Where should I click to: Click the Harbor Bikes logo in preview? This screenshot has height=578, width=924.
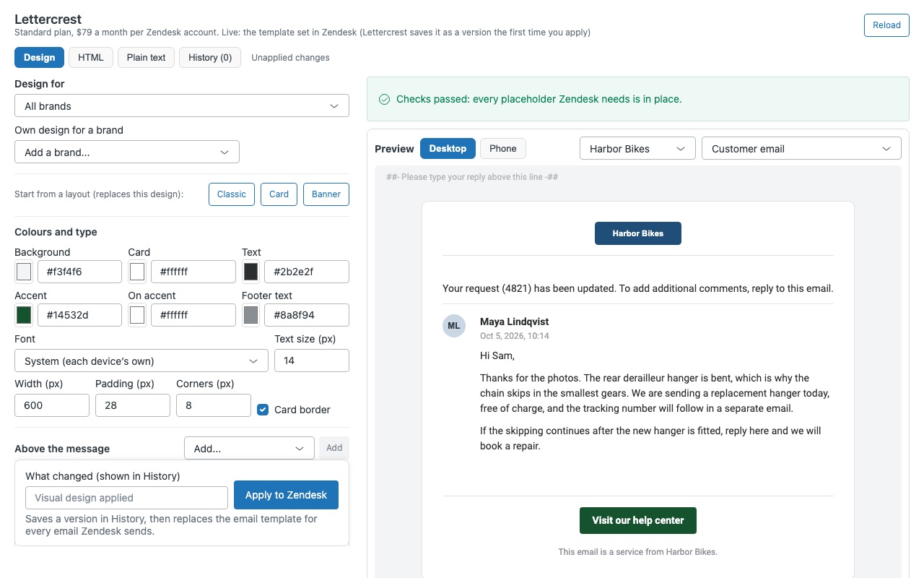point(638,233)
